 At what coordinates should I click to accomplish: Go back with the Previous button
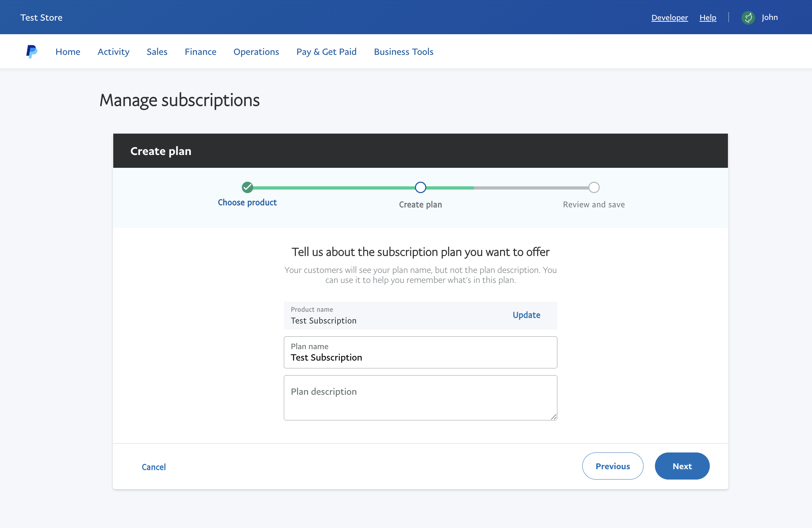[613, 466]
